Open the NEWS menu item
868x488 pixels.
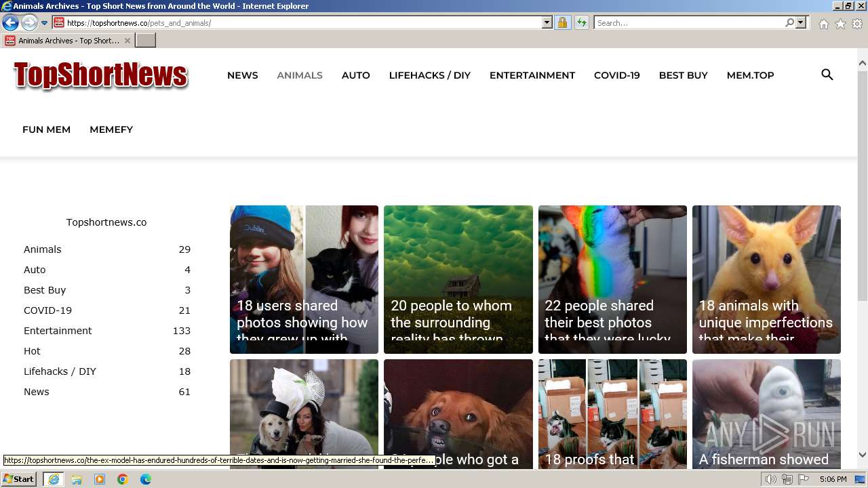click(243, 75)
